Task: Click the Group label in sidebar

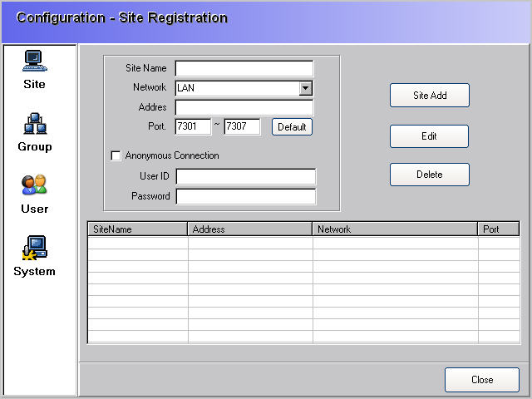Action: 35,146
